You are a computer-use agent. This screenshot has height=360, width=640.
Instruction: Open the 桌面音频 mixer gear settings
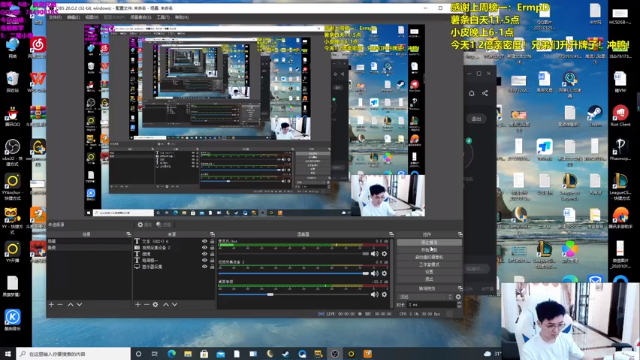click(x=384, y=294)
